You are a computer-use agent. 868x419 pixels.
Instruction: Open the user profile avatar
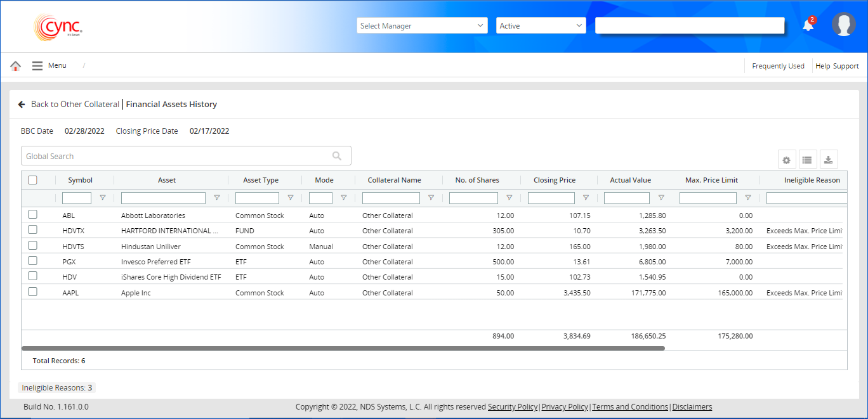pyautogui.click(x=843, y=25)
